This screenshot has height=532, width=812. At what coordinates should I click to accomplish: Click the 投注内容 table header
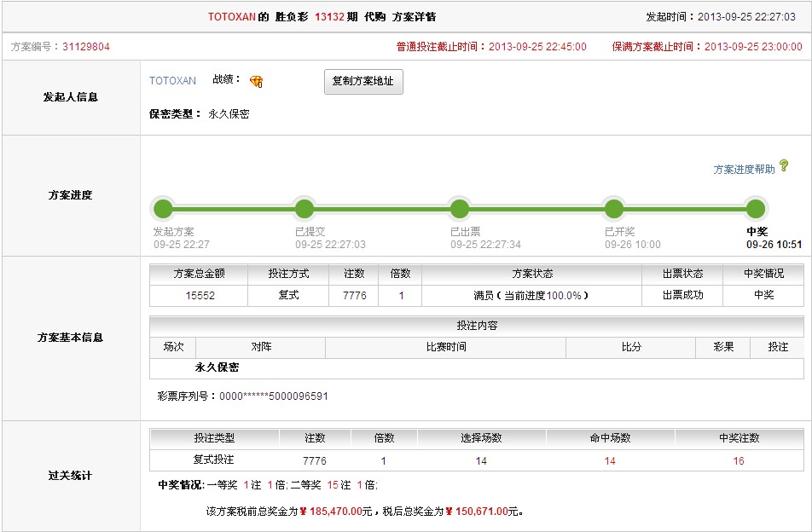[476, 326]
